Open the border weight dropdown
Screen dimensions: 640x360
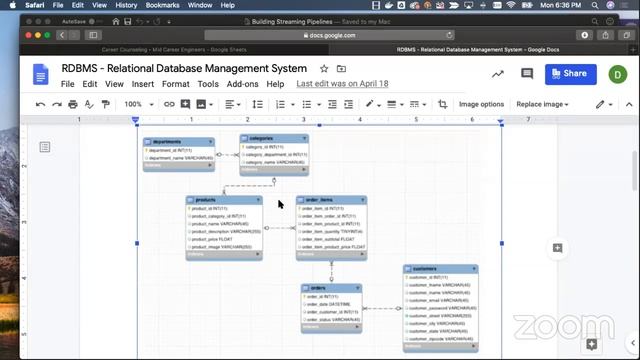click(395, 104)
